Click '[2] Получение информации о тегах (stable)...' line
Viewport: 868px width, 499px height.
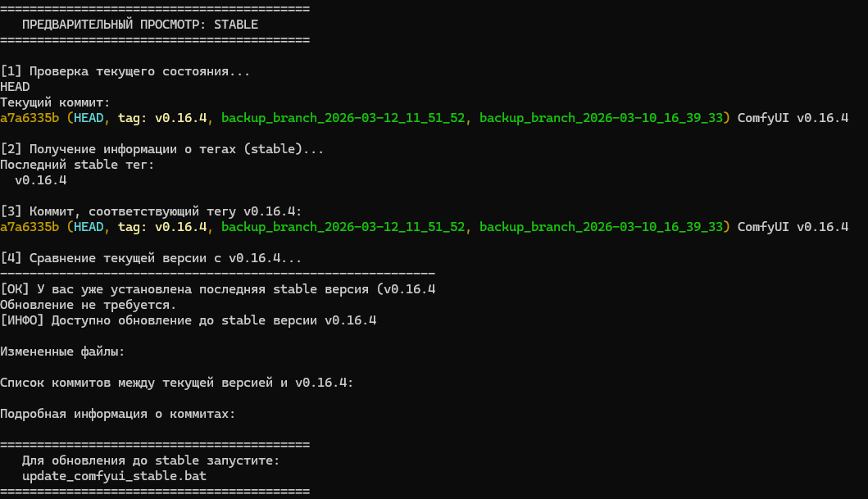coord(162,149)
